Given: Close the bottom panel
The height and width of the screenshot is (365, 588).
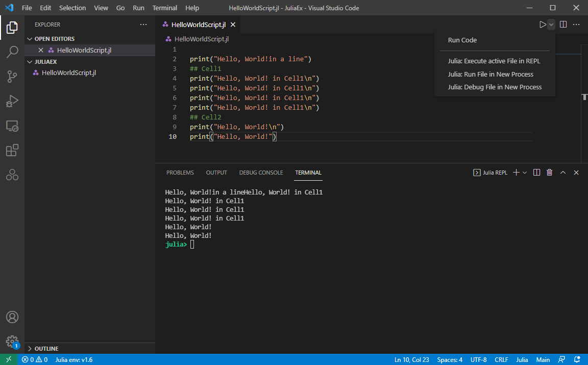Looking at the screenshot, I should click(x=576, y=173).
